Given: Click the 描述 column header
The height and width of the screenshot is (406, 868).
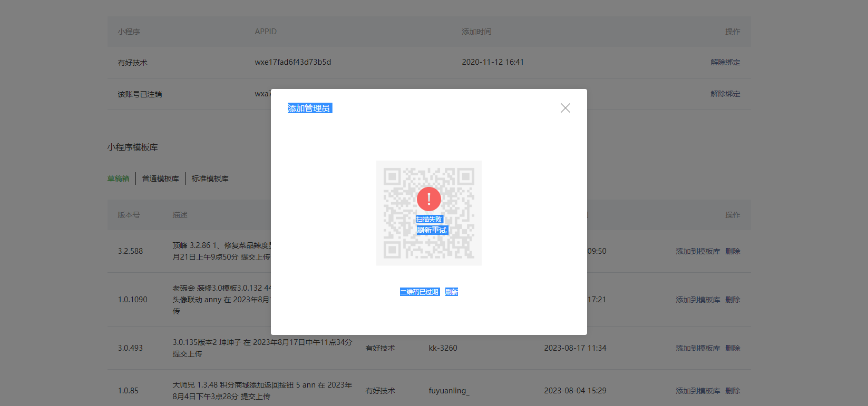Looking at the screenshot, I should [x=180, y=215].
